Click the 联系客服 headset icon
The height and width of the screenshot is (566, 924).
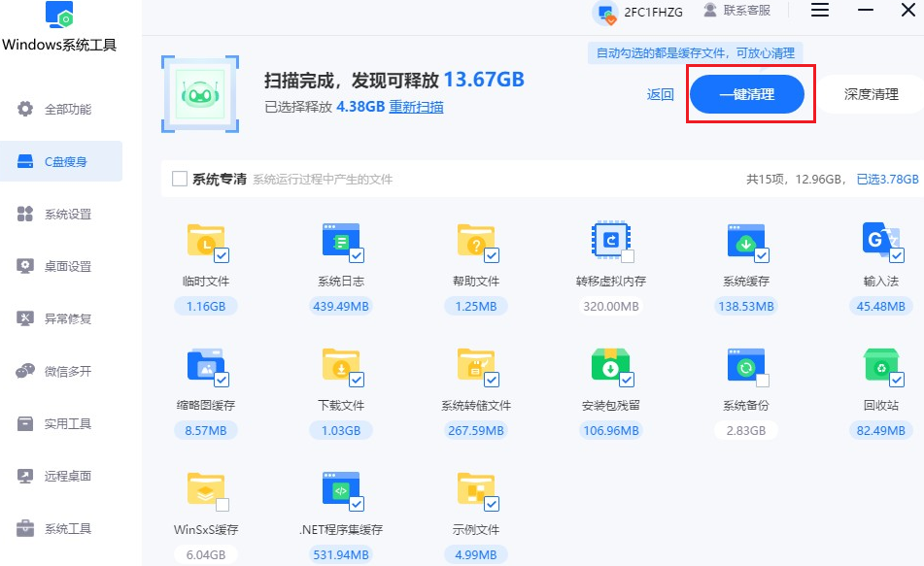711,11
